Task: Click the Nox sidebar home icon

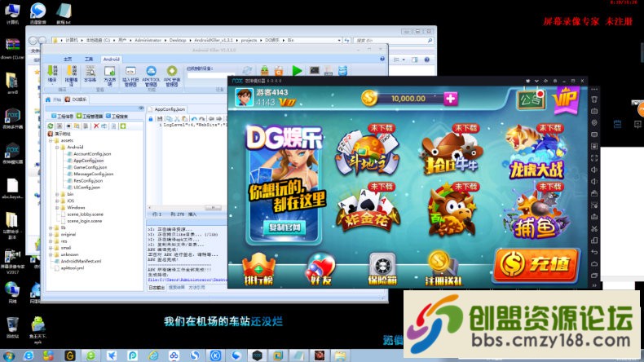Action: 594,264
